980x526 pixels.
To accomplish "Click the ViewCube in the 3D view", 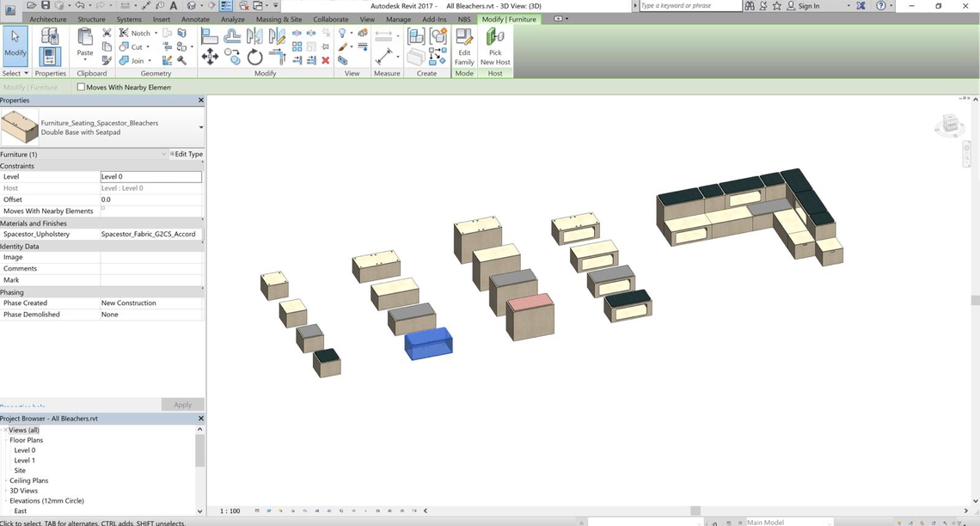I will (x=950, y=125).
